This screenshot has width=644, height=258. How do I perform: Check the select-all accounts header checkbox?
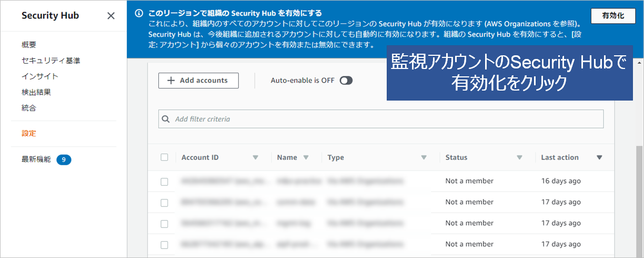(x=164, y=157)
